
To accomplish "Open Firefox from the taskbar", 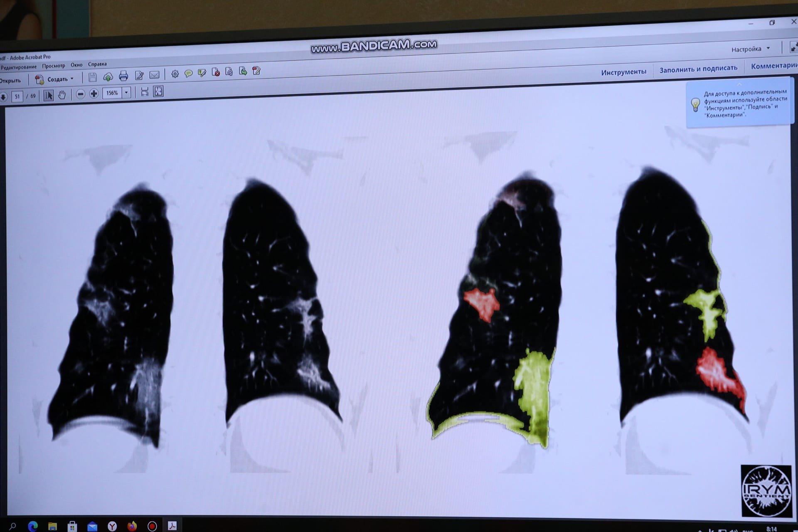I will click(132, 526).
